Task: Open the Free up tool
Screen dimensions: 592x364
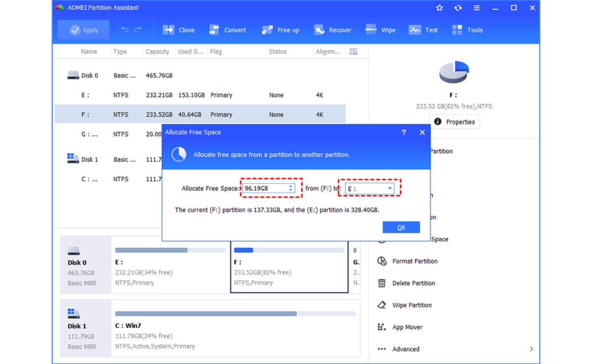Action: pyautogui.click(x=281, y=30)
